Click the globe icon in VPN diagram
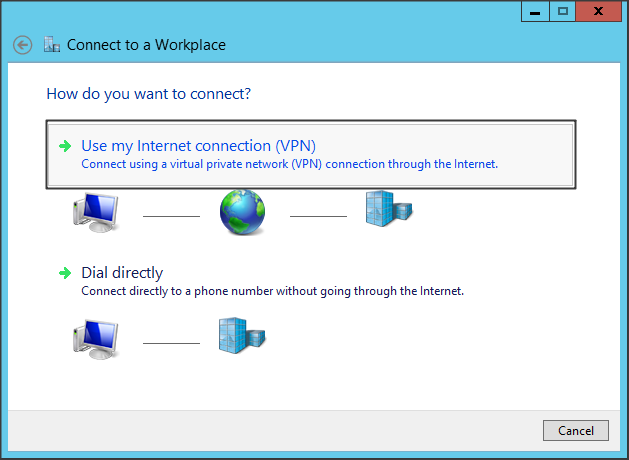 coord(243,212)
